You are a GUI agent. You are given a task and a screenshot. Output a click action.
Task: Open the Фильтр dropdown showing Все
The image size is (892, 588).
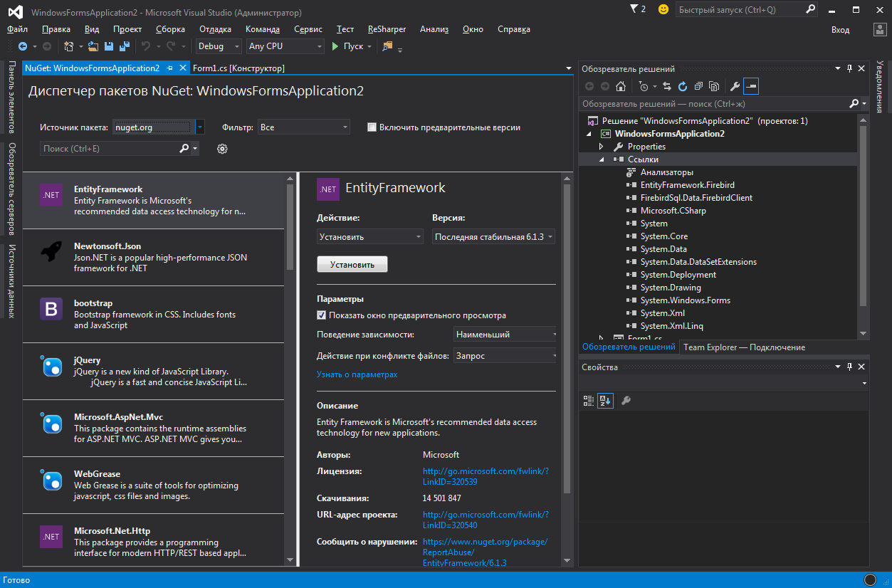click(x=304, y=127)
